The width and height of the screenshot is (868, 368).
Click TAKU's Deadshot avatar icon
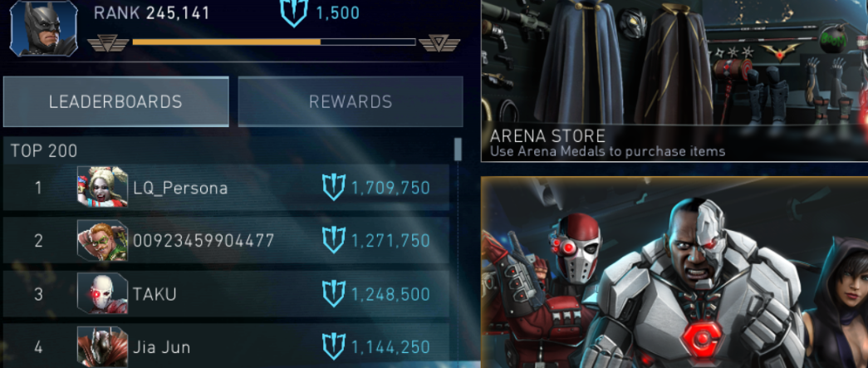pos(102,293)
